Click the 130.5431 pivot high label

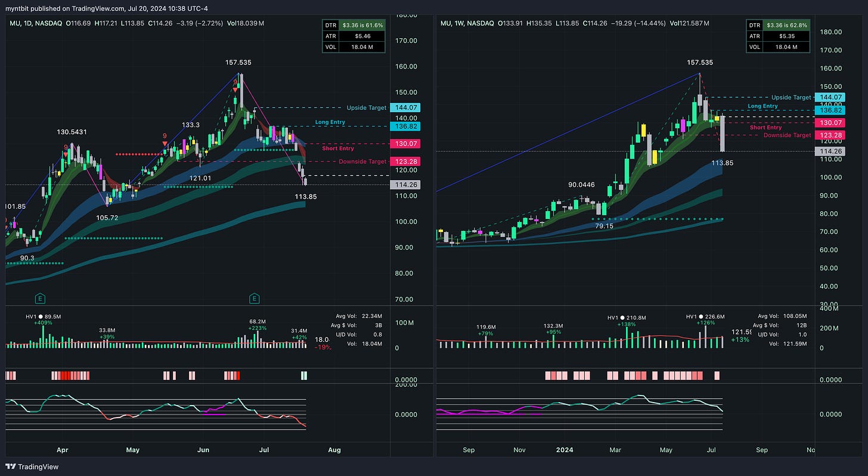(x=73, y=131)
